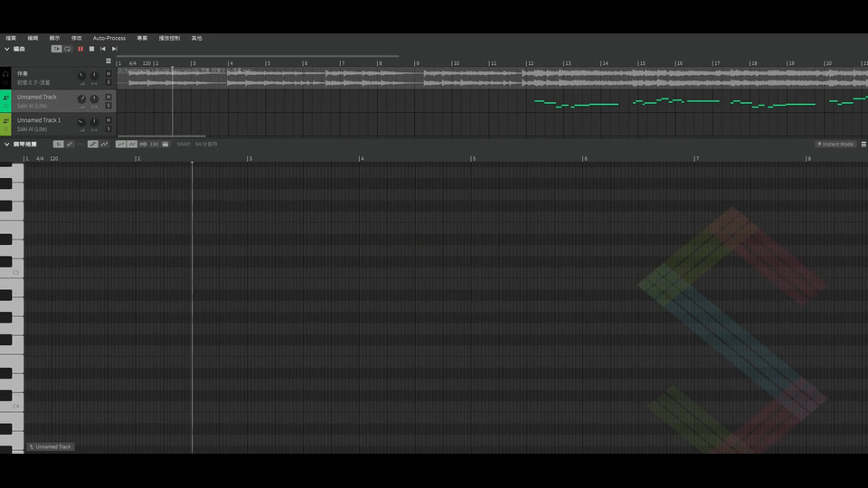Select the Unnamed Track name label
The width and height of the screenshot is (868, 488).
click(x=36, y=97)
